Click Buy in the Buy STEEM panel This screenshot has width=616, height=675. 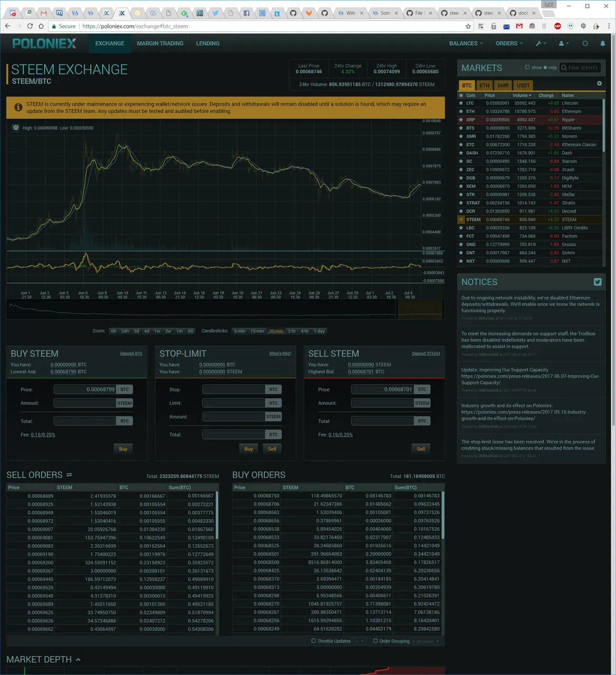[123, 449]
